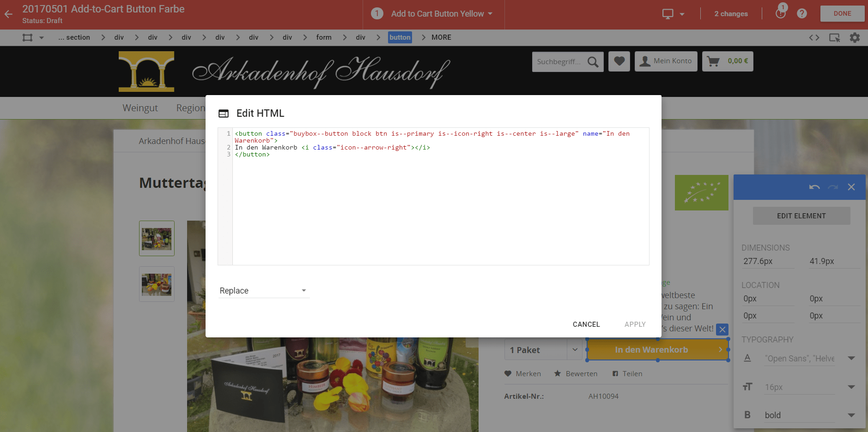Close the blue element editor panel
868x432 pixels.
coord(851,187)
